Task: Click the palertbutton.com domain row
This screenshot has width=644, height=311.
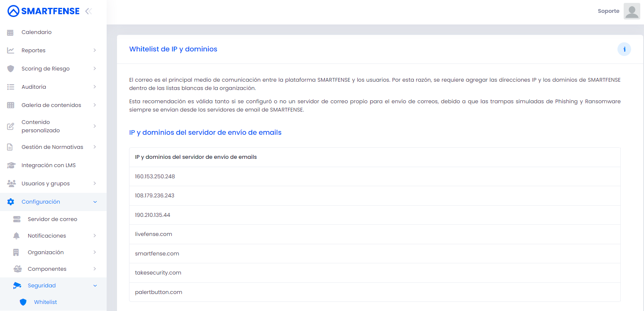Action: [375, 292]
